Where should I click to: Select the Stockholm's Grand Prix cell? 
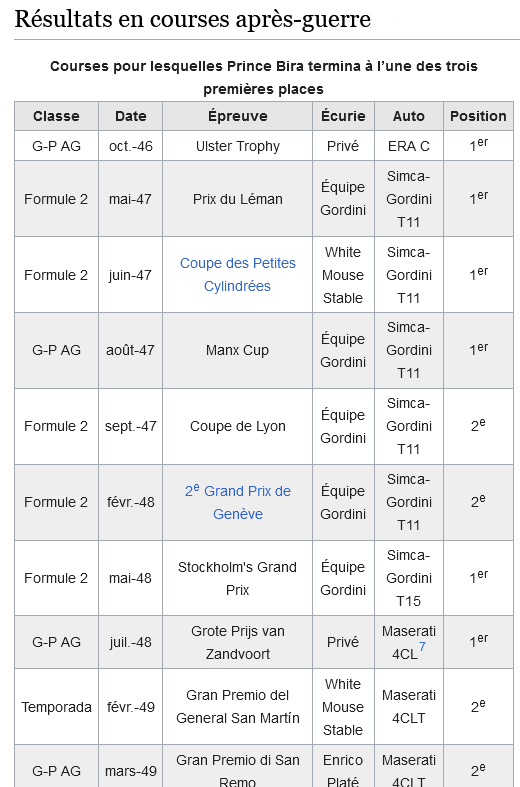(x=237, y=578)
